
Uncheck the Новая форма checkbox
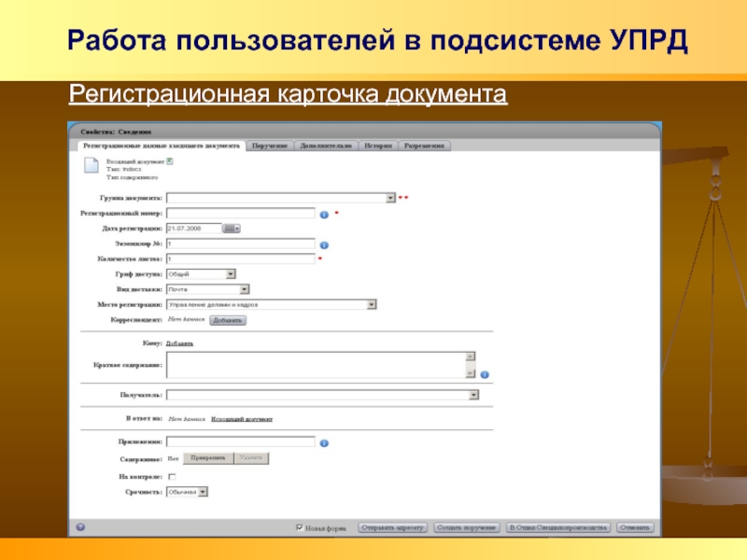tap(300, 527)
